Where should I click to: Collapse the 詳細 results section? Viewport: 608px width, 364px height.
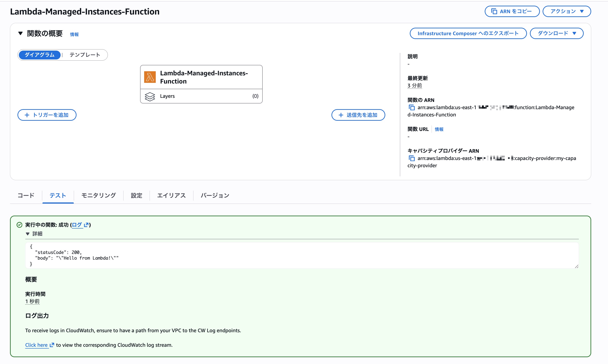click(x=27, y=234)
